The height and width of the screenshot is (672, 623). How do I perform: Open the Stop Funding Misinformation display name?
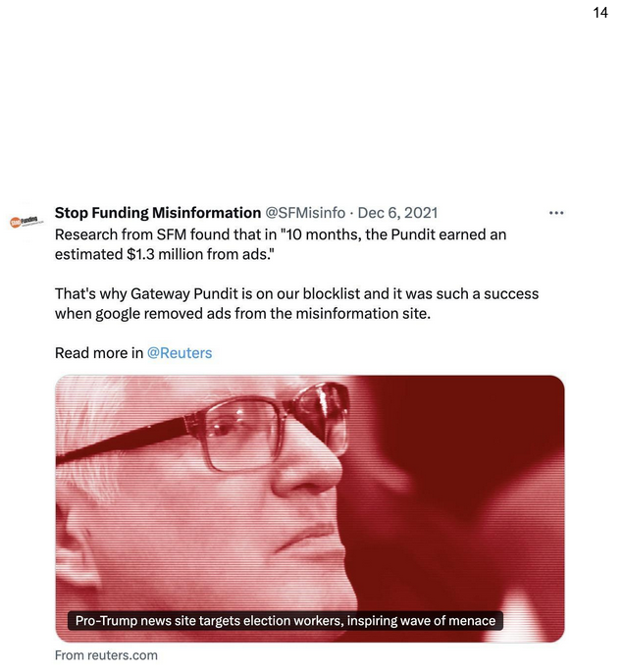tap(158, 213)
